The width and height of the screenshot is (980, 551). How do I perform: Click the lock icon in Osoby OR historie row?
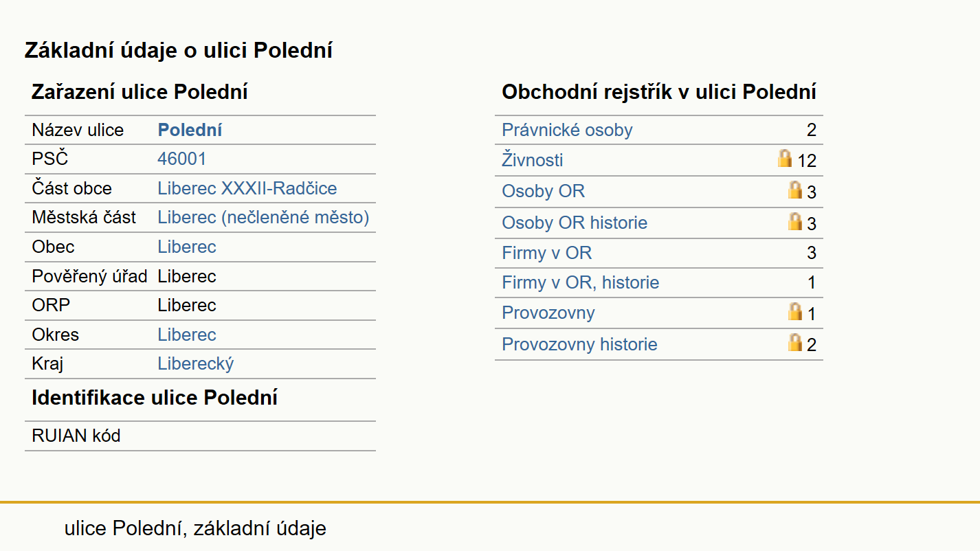tap(795, 221)
